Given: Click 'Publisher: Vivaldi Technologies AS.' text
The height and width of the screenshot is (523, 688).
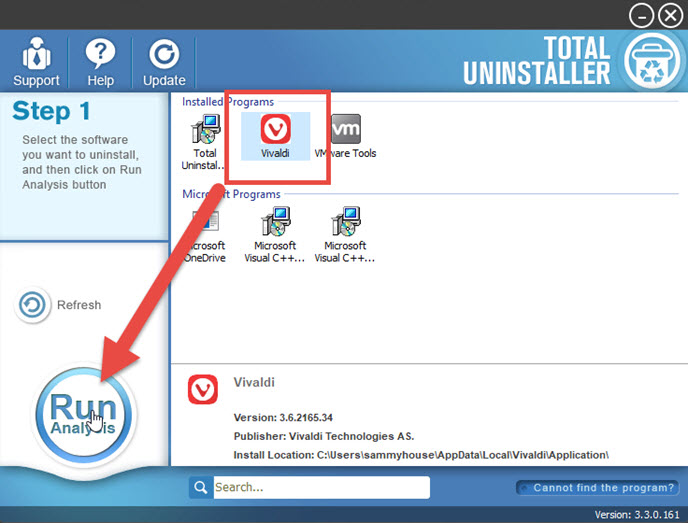Looking at the screenshot, I should 324,436.
